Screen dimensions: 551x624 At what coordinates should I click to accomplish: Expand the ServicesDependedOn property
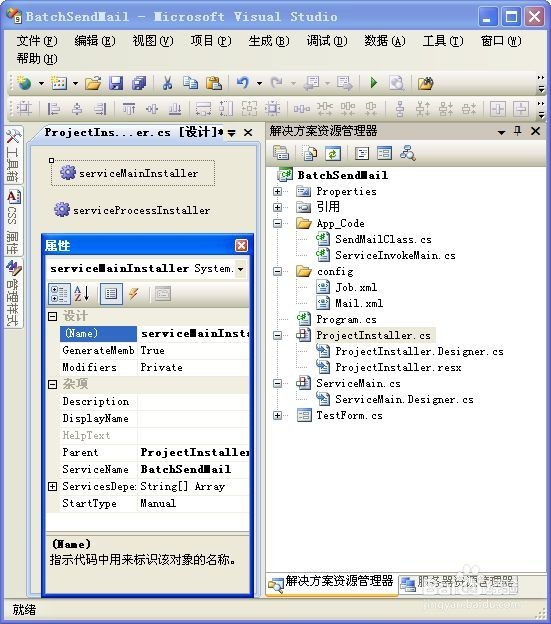[53, 486]
